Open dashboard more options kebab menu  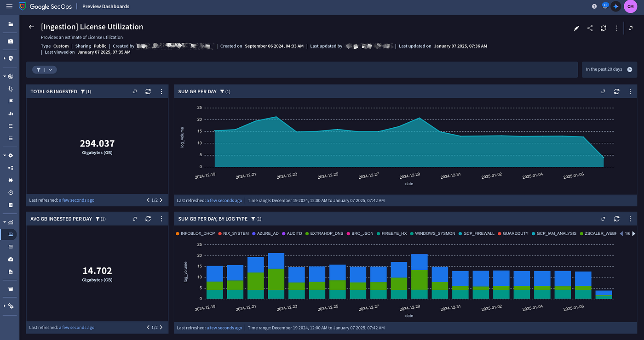(616, 28)
